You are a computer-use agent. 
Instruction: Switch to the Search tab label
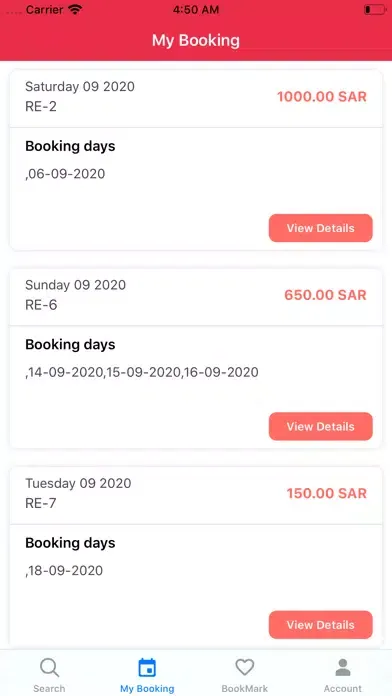(49, 689)
